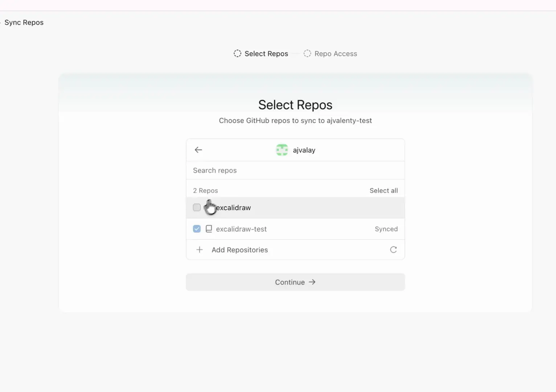Check the excalidraw repo checkbox
Viewport: 556px width, 392px height.
pos(197,208)
